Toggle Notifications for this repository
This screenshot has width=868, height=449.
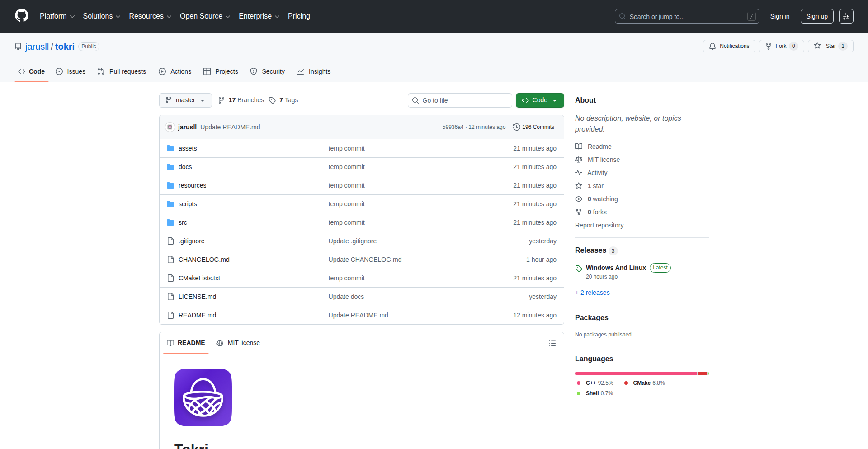729,46
